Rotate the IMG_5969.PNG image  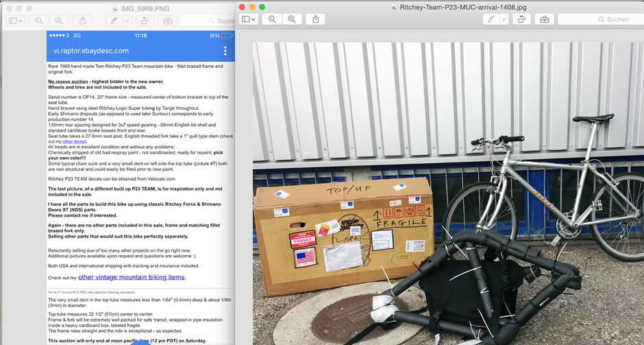coord(145,21)
